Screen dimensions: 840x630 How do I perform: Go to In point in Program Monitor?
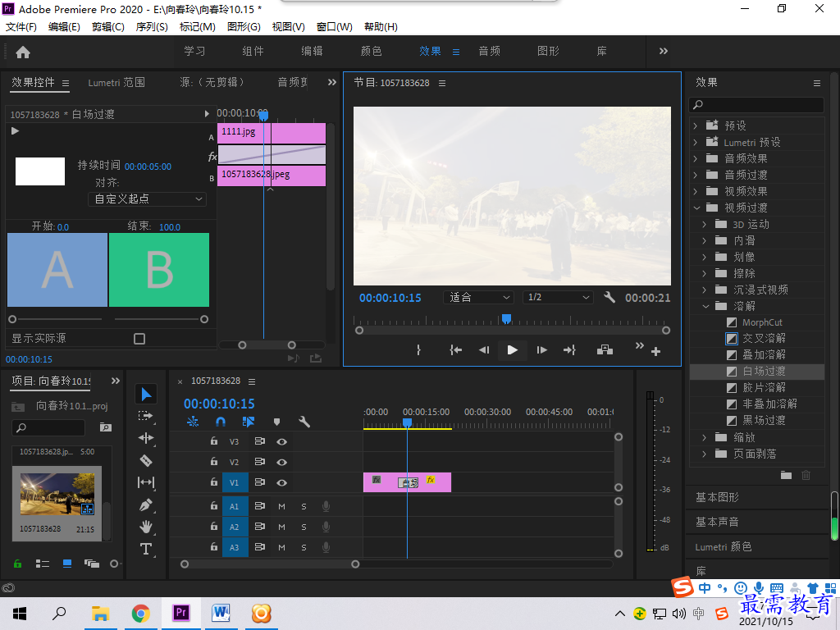click(x=455, y=349)
